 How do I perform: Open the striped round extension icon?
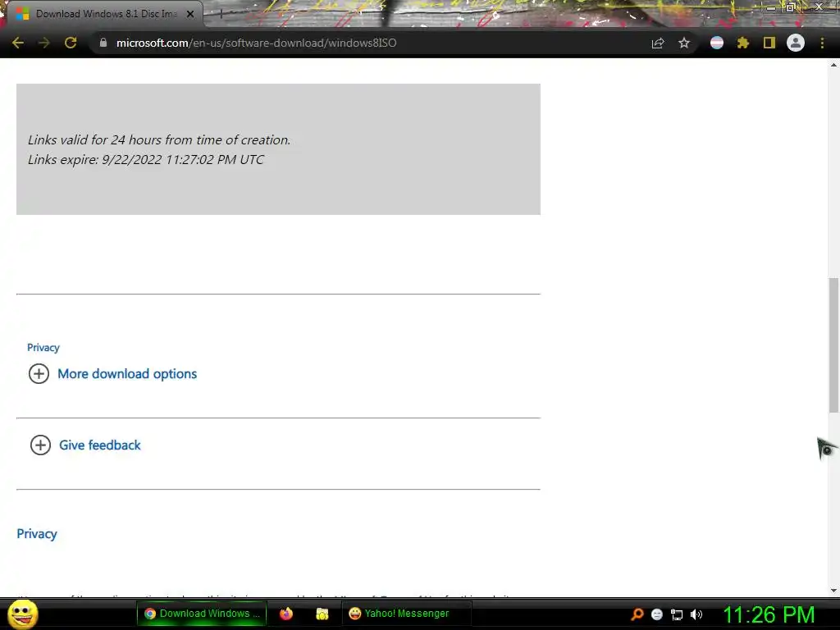click(717, 43)
